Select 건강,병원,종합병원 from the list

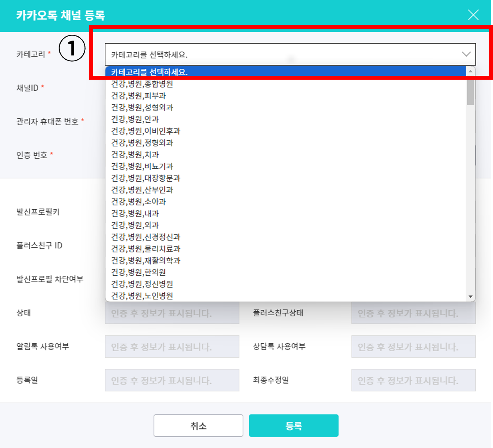click(286, 84)
